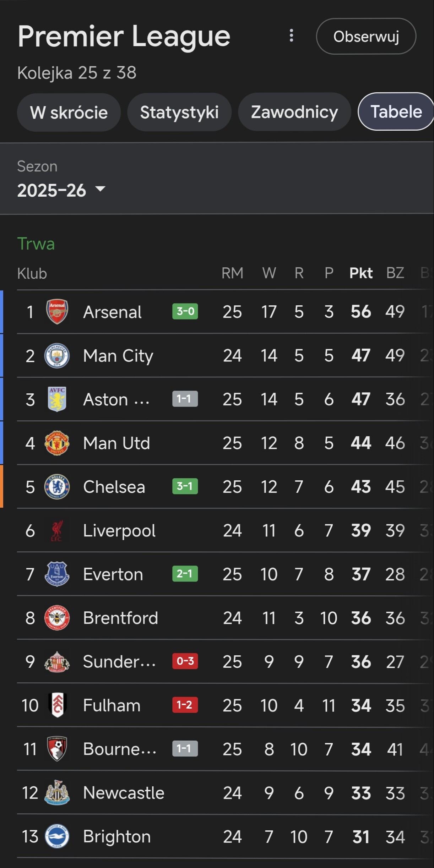Click the Aston Villa crest icon
The height and width of the screenshot is (868, 434).
click(57, 399)
